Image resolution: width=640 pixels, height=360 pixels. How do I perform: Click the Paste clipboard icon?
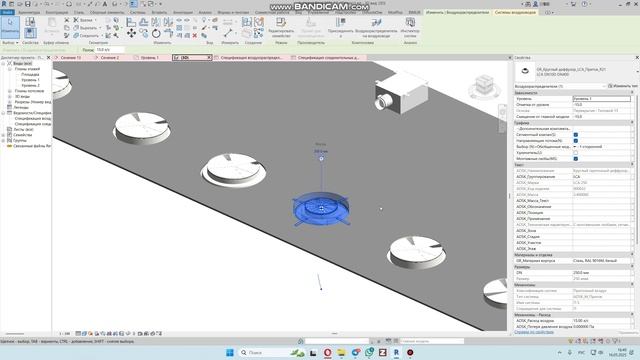[52, 25]
